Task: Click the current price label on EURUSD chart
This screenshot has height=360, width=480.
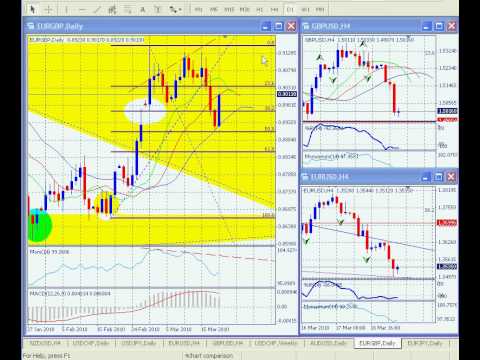Action: (447, 267)
